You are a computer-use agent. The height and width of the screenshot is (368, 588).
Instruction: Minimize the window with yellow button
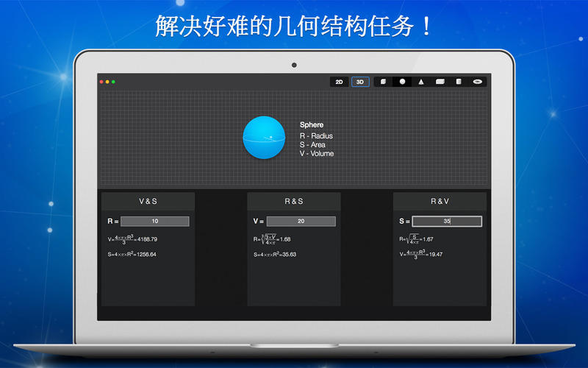107,82
